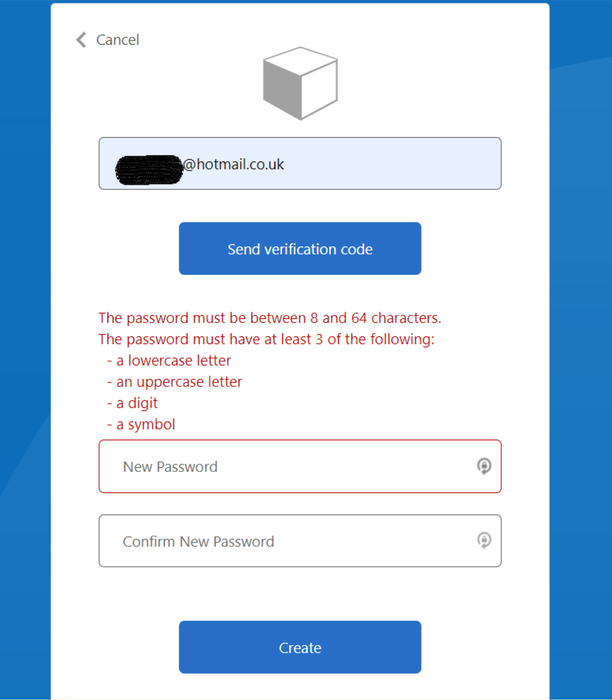Click the back chevron beside Cancel
This screenshot has height=700, width=612.
coord(81,40)
